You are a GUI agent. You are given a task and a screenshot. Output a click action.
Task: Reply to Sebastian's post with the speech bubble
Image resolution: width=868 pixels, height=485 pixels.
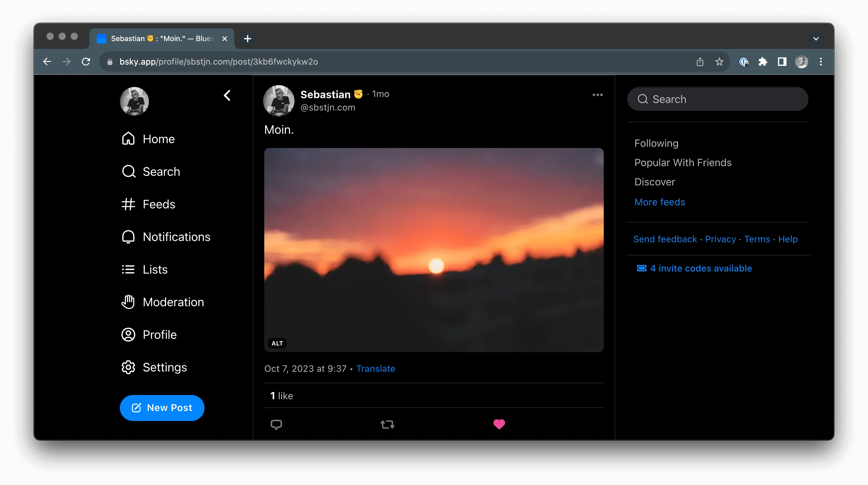pos(276,424)
